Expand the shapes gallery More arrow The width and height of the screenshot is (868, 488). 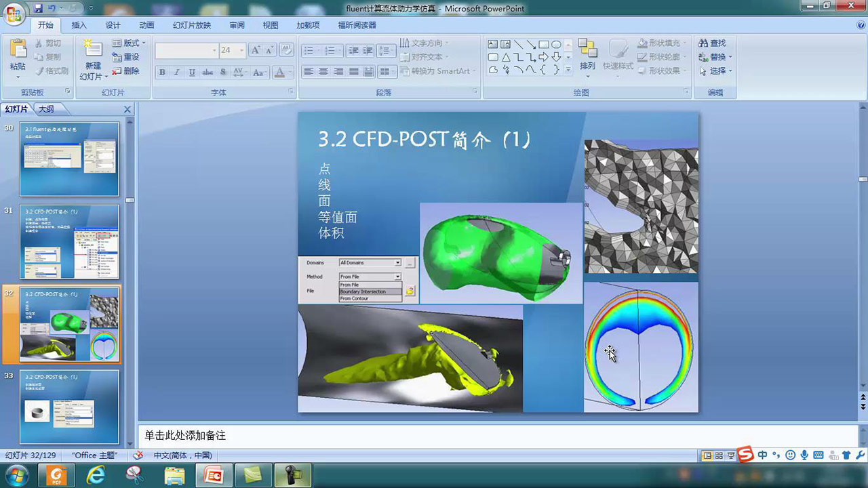click(x=568, y=70)
